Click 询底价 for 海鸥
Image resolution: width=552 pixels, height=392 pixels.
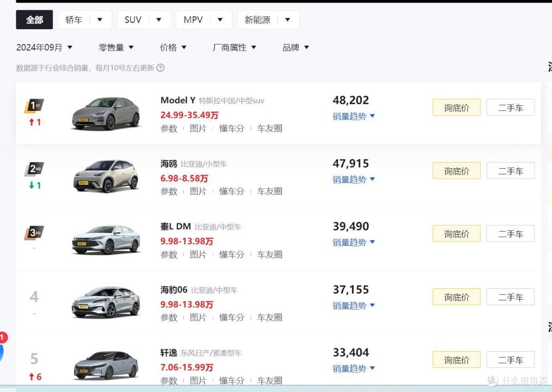coord(456,171)
